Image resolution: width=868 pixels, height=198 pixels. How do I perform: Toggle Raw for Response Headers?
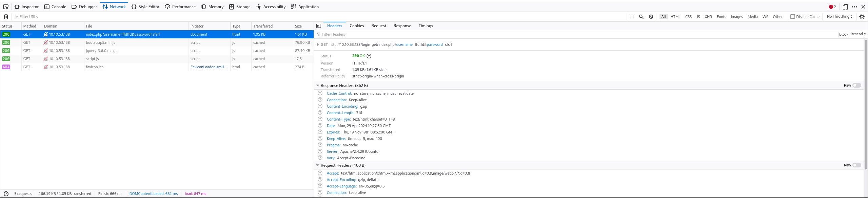[x=857, y=85]
